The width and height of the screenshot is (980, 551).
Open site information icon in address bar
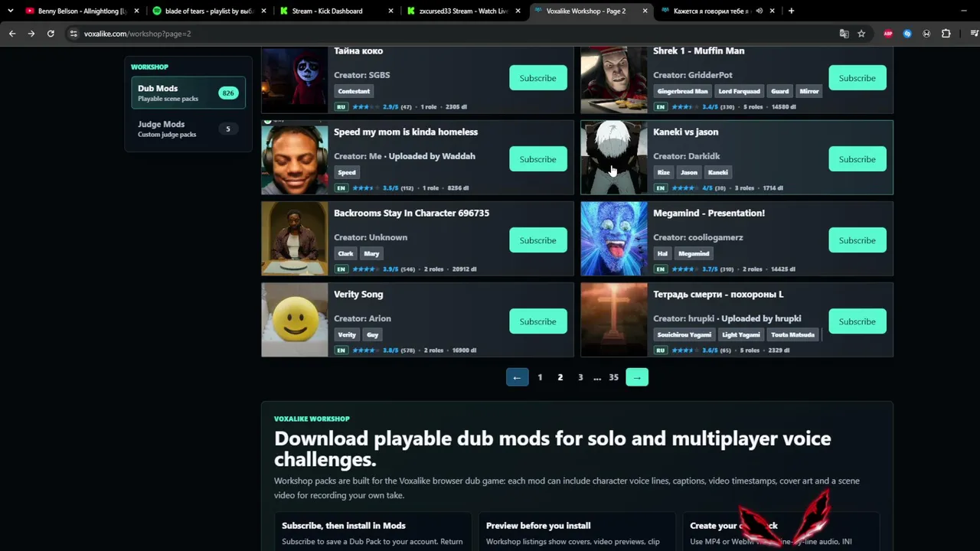click(x=73, y=34)
